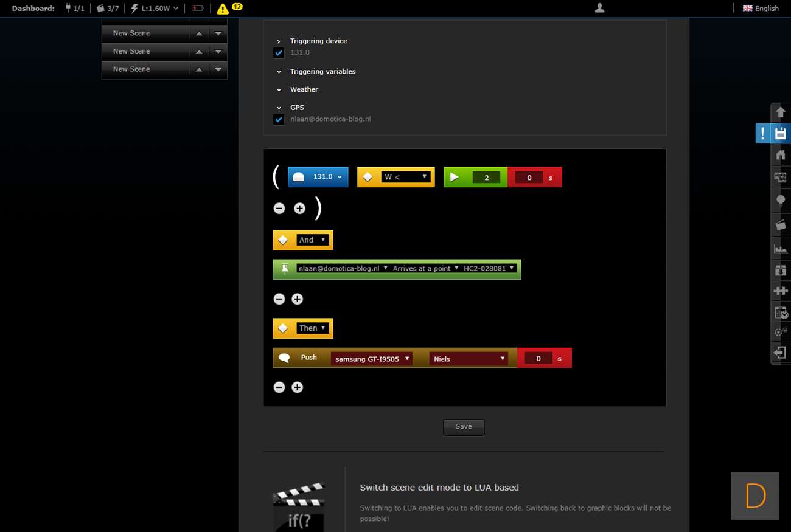791x532 pixels.
Task: Click the Push action label
Action: click(309, 358)
